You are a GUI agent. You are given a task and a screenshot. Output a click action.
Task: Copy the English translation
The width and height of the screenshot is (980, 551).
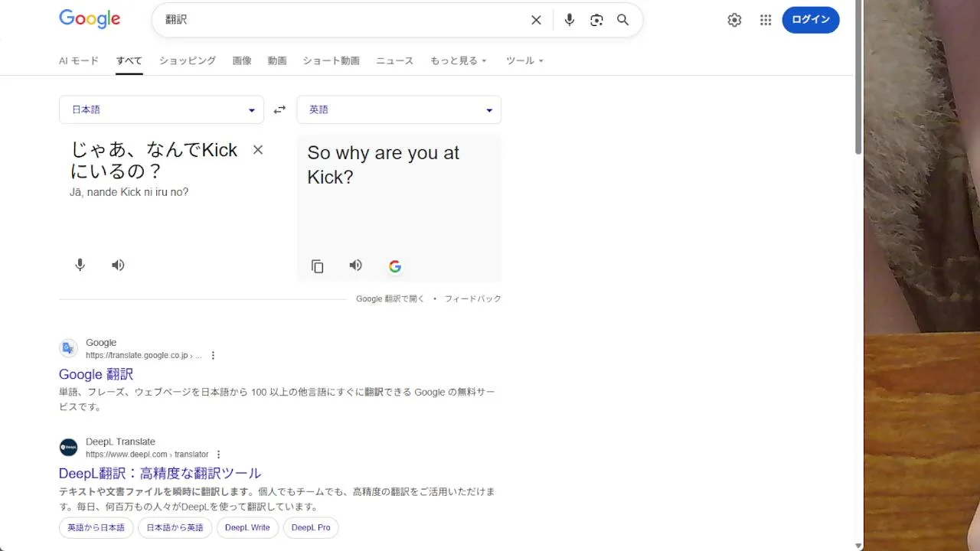tap(317, 266)
